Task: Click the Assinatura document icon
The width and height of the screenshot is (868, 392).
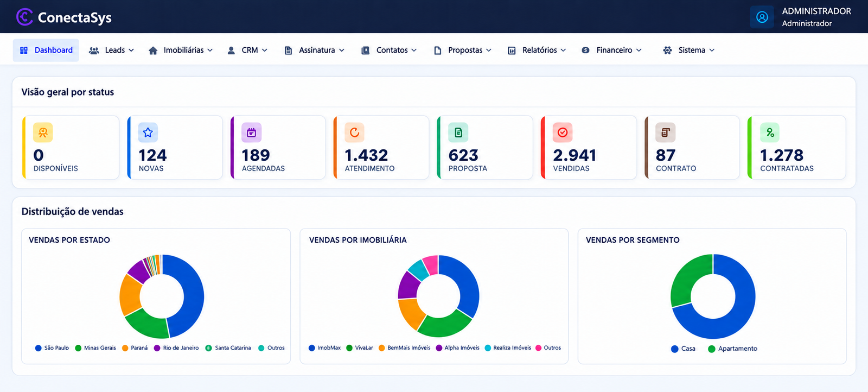Action: 289,50
